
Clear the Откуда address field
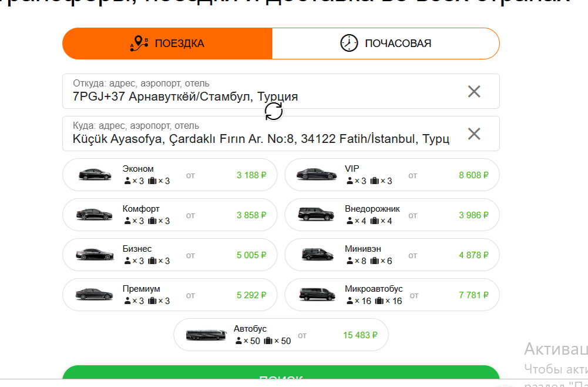[474, 91]
